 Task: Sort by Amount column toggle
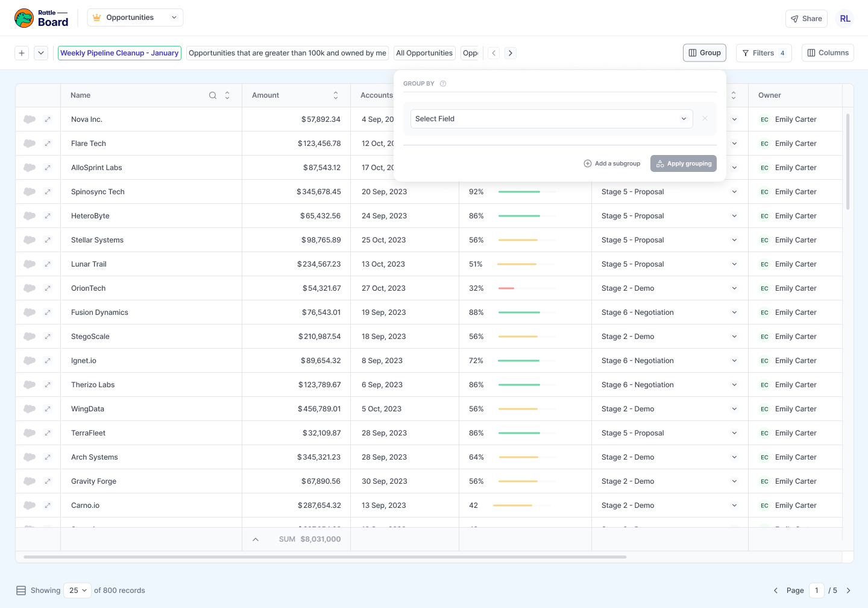coord(336,95)
